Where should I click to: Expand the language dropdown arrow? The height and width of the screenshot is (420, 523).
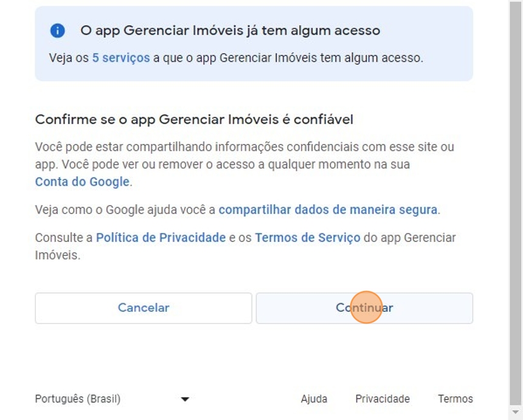pos(185,399)
